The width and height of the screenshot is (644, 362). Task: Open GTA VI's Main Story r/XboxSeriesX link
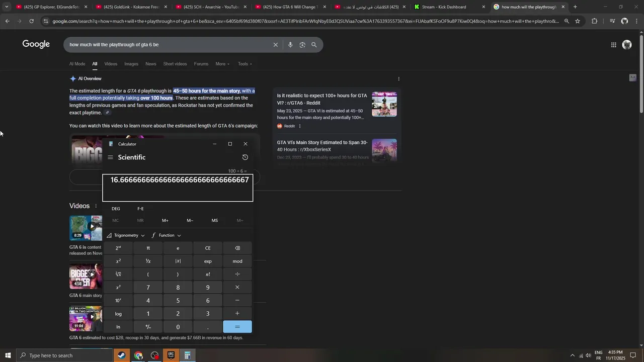point(323,146)
